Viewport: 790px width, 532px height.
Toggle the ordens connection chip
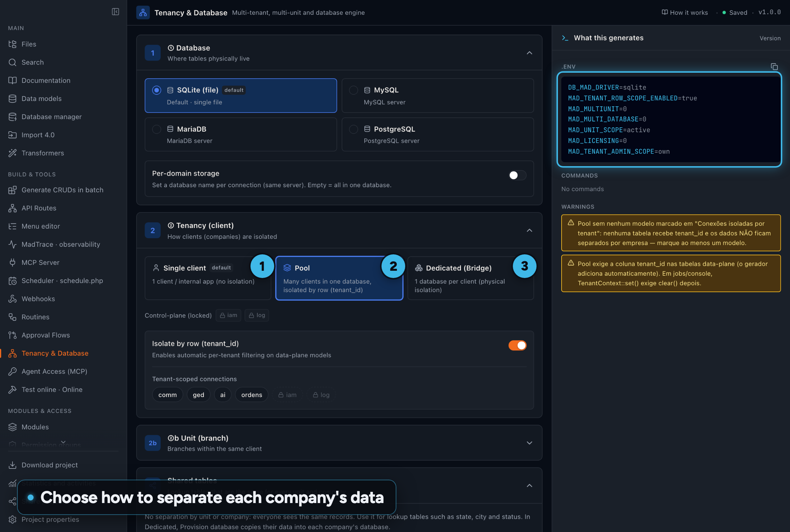251,395
